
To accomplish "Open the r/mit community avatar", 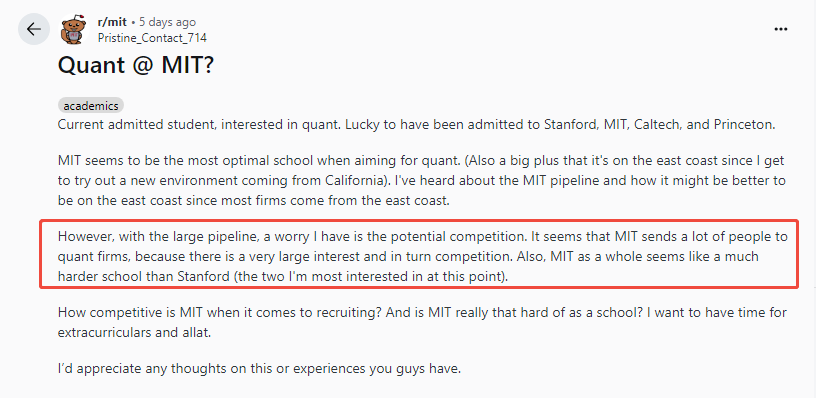I will click(x=75, y=30).
